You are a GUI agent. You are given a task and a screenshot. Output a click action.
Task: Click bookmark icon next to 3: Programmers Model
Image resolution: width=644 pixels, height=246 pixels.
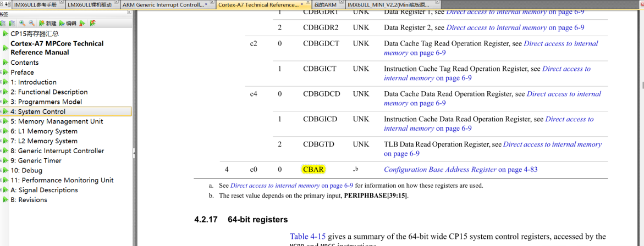click(5, 102)
